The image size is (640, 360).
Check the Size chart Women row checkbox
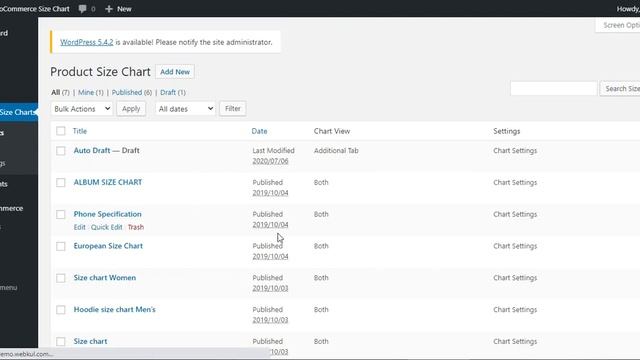pyautogui.click(x=61, y=278)
